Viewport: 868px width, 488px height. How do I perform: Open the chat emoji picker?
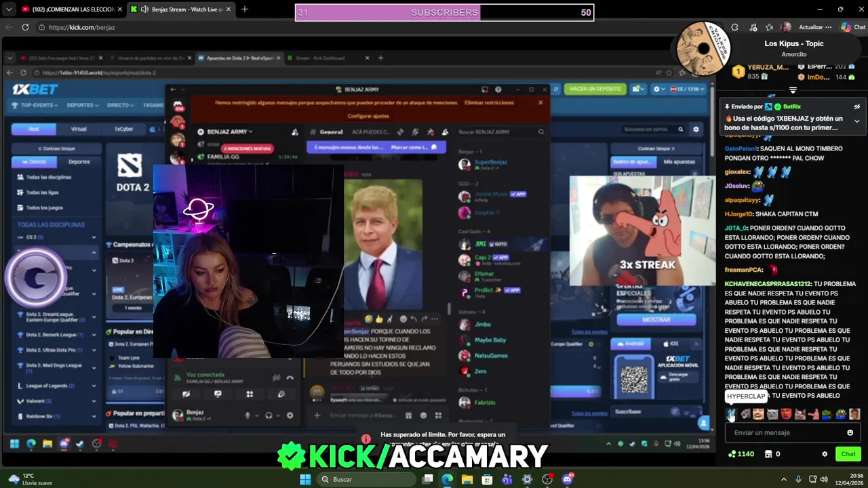(x=850, y=432)
